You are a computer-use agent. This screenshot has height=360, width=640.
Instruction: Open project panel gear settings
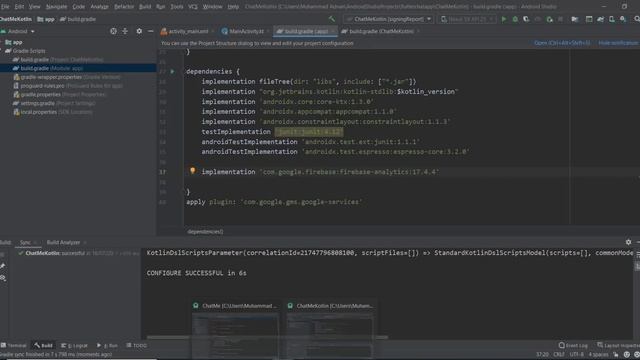click(139, 31)
